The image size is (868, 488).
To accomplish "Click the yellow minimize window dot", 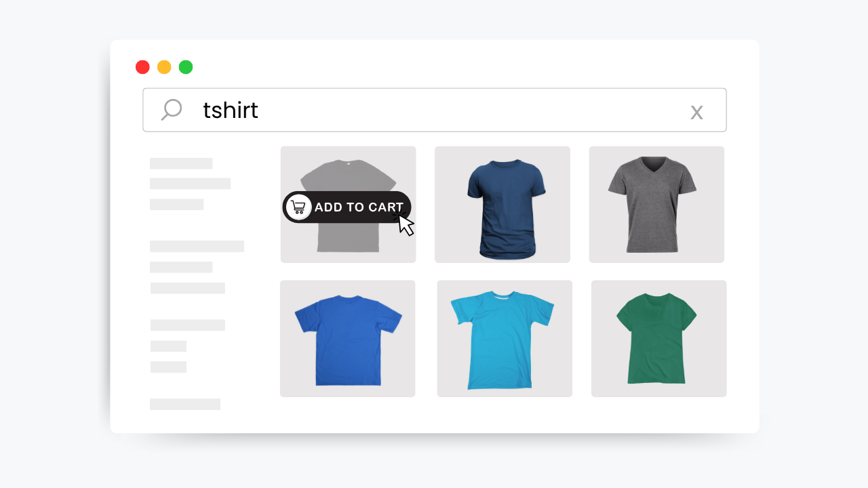I will click(x=164, y=67).
